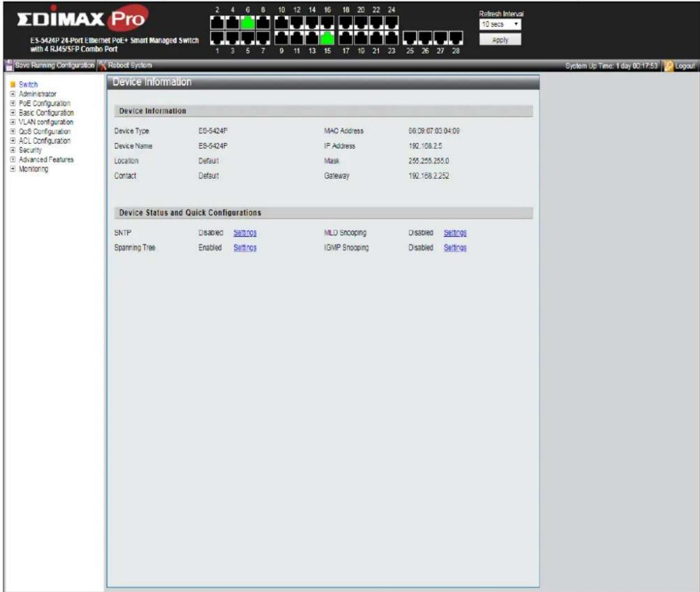
Task: Select port 14 on the switch diagram
Action: pyautogui.click(x=312, y=23)
